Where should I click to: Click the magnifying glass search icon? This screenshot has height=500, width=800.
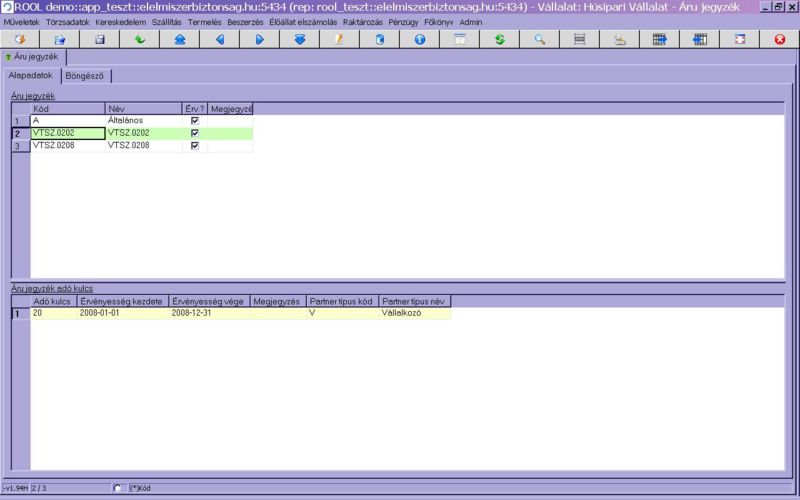(x=540, y=40)
